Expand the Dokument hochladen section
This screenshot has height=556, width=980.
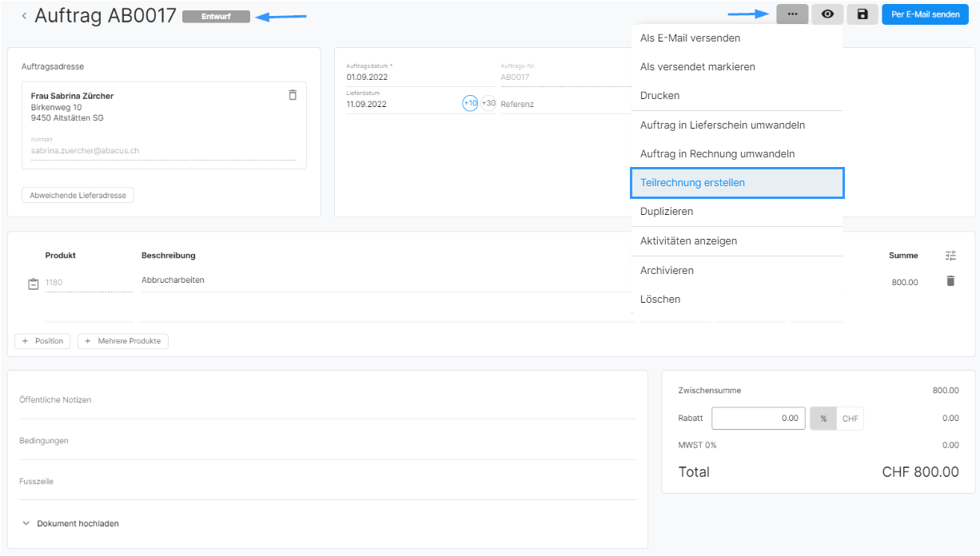[x=71, y=523]
